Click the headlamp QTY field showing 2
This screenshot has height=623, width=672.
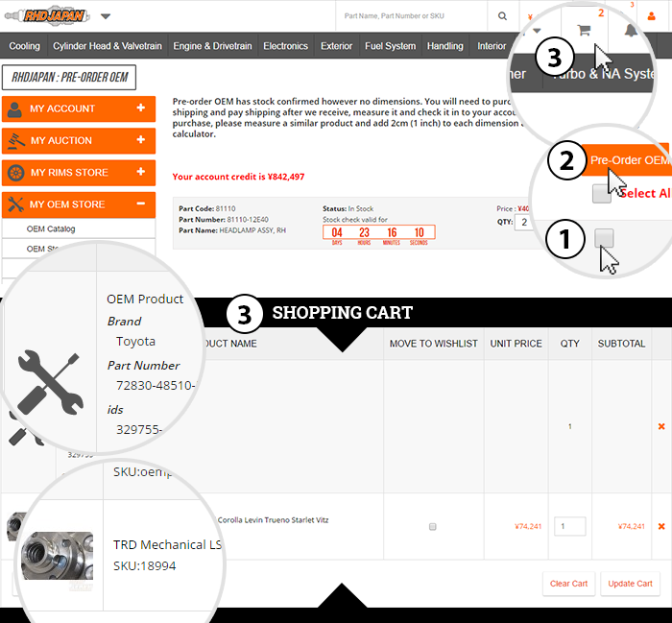coord(524,222)
